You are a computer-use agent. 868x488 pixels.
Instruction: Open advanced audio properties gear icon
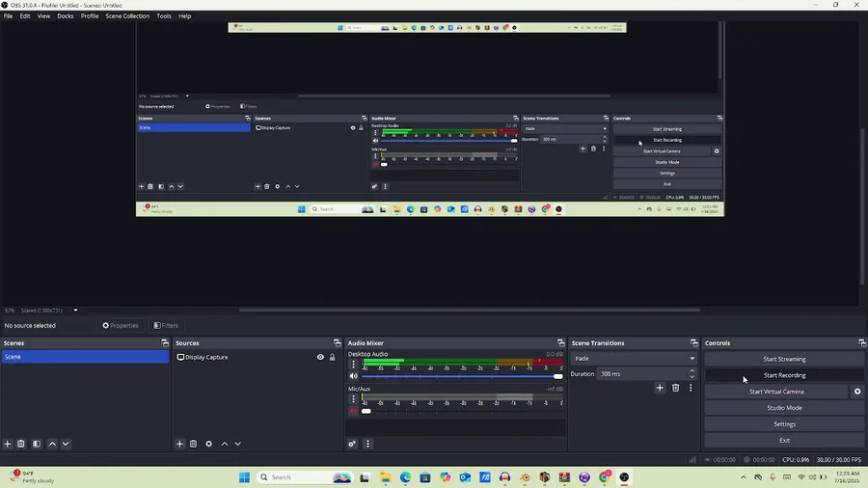point(352,444)
